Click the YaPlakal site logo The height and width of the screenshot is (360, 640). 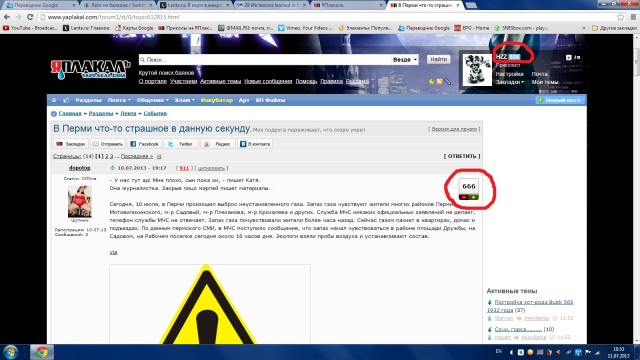tap(90, 69)
